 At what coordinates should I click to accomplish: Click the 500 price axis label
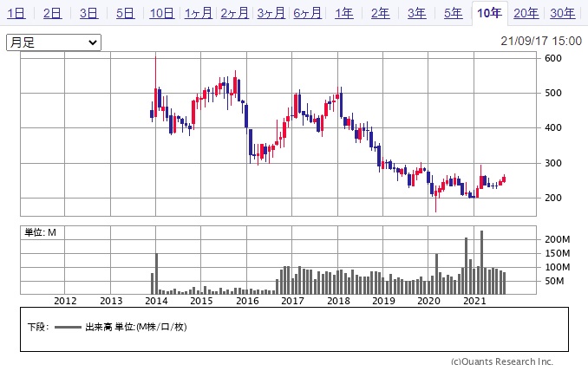(553, 93)
